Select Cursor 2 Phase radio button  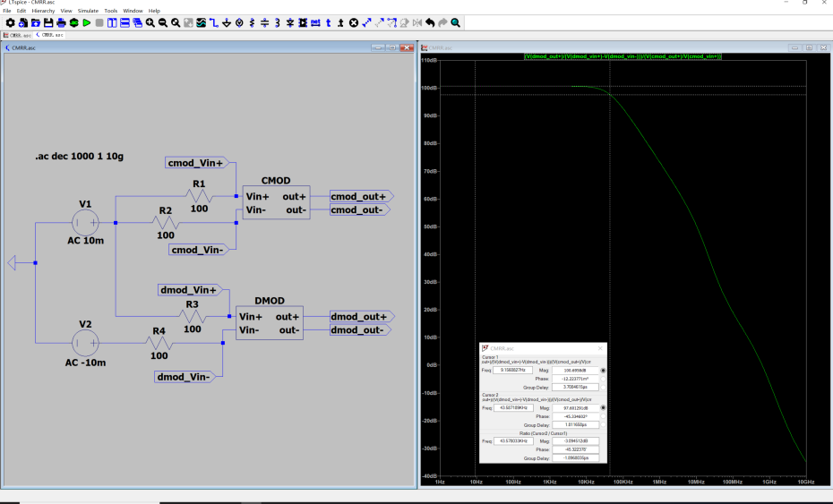point(603,416)
